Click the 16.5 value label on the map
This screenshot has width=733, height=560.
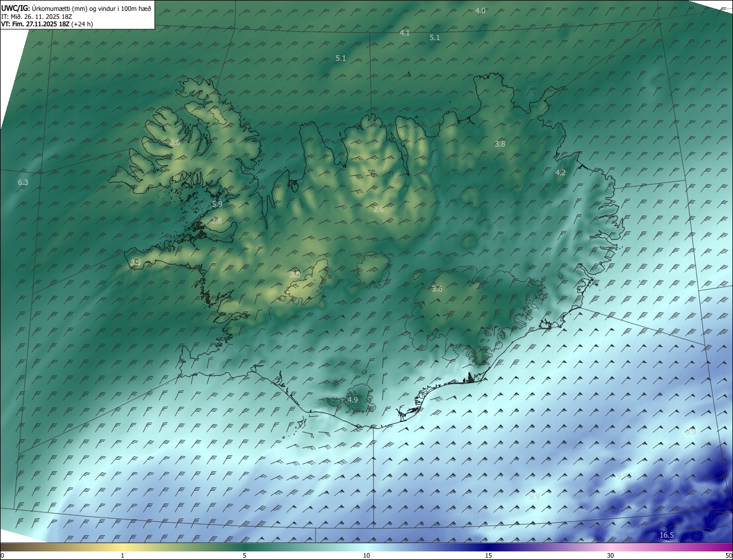pyautogui.click(x=667, y=535)
